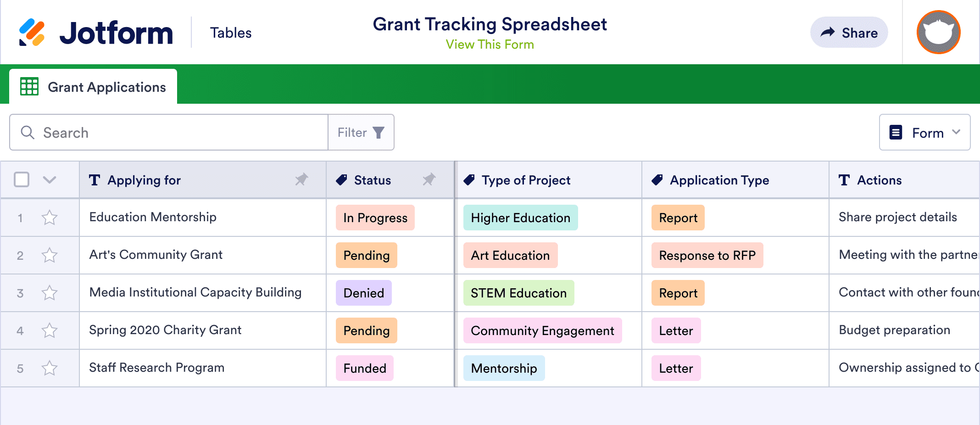
Task: Switch to the Grant Applications tab
Action: coord(107,87)
